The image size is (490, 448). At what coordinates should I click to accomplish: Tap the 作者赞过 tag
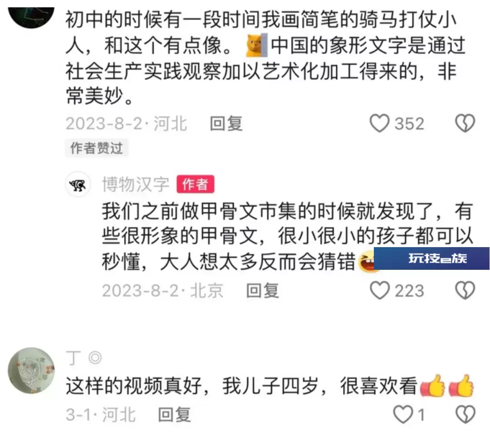97,148
